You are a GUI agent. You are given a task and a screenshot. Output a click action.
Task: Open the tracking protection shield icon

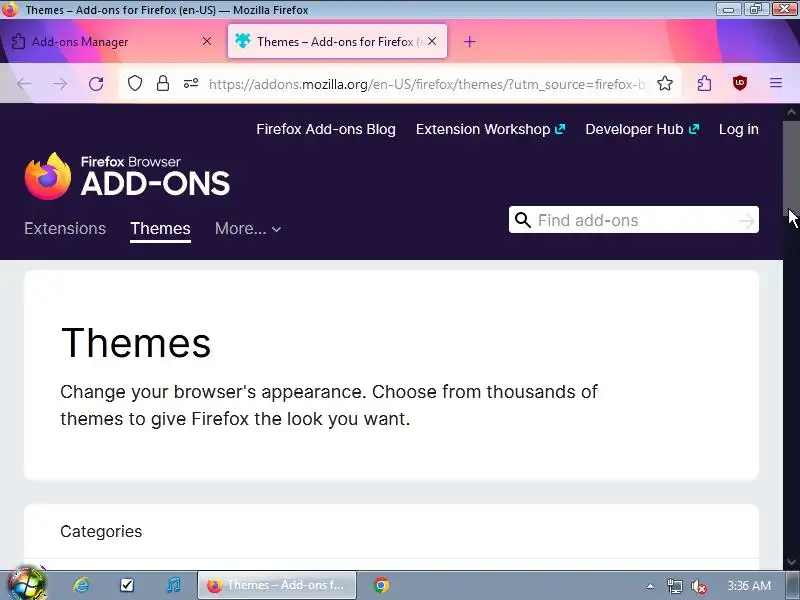click(135, 83)
